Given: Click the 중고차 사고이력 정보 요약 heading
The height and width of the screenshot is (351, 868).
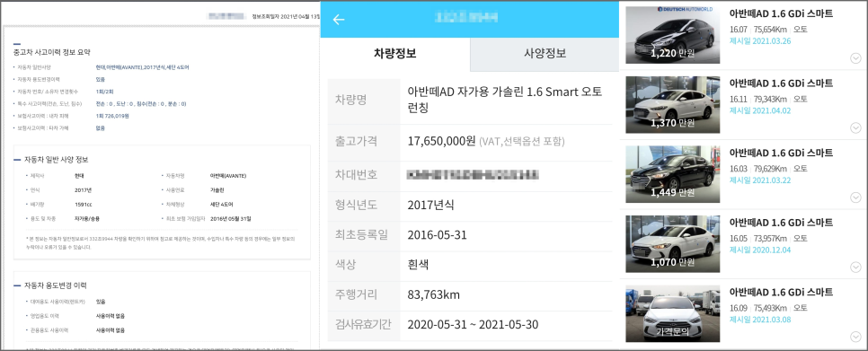Looking at the screenshot, I should (52, 52).
